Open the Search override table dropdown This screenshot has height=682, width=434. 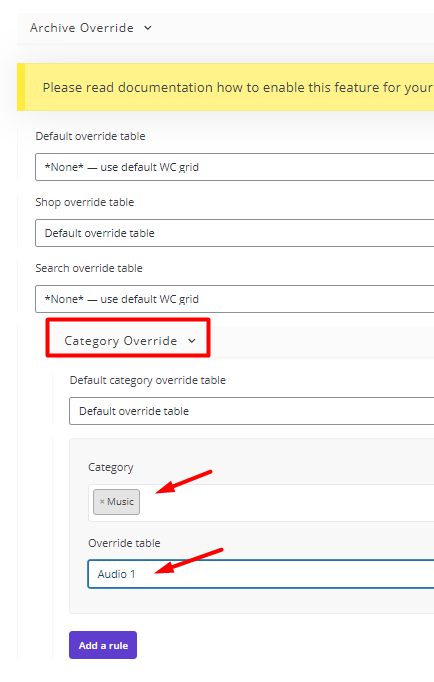(234, 299)
